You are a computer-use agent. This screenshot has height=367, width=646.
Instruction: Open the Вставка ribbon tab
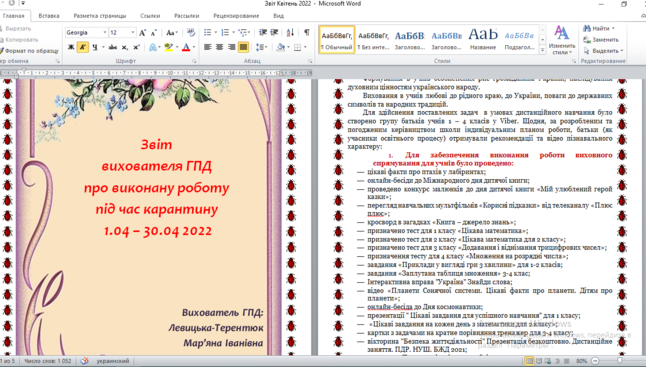coord(49,16)
